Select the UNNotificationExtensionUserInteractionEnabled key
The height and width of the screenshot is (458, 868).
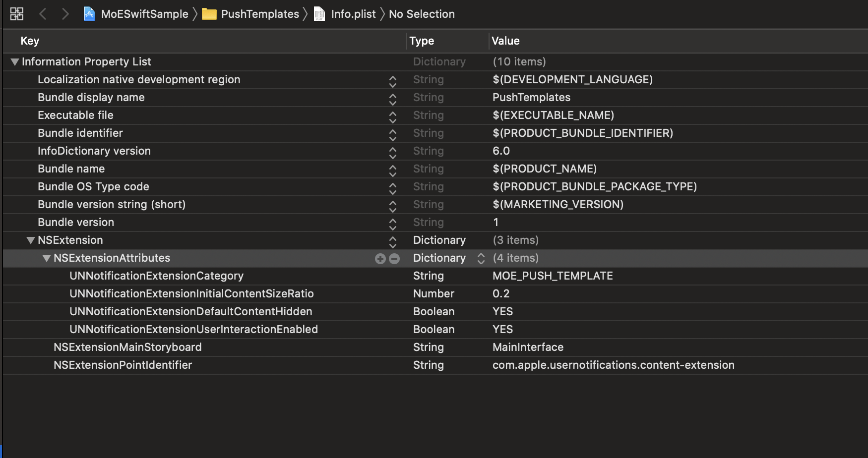coord(194,330)
